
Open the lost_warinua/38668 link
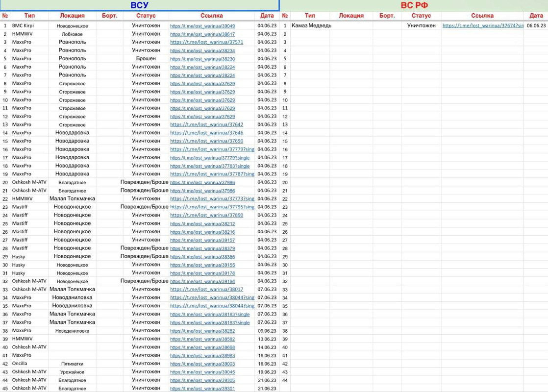[x=202, y=347]
